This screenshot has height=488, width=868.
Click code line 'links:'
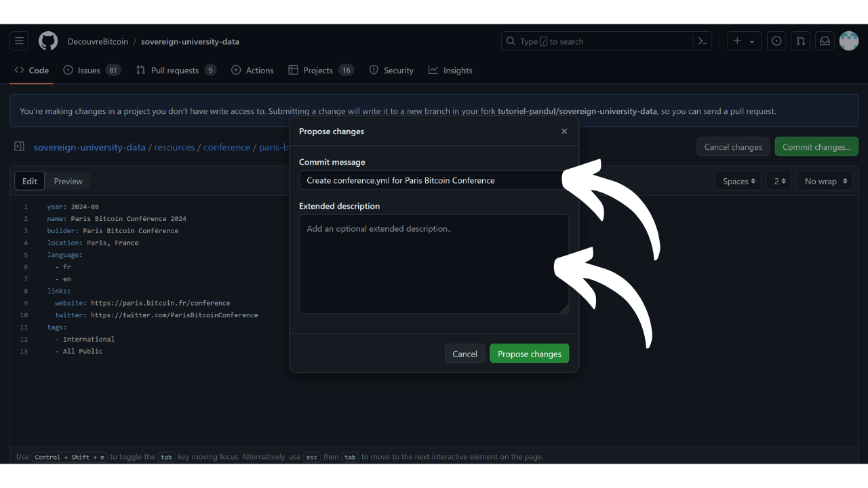[x=58, y=291]
